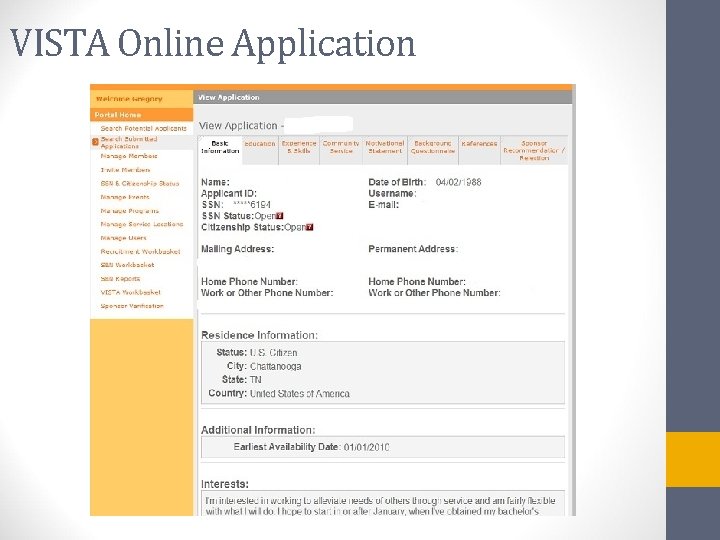
Task: Click the masked SSN ending 6194
Action: click(252, 204)
